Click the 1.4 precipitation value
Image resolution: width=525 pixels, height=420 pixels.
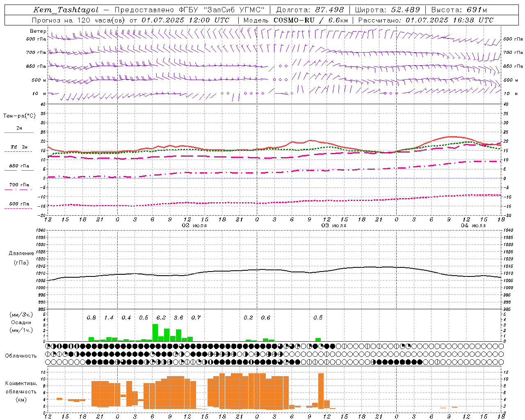pyautogui.click(x=109, y=317)
